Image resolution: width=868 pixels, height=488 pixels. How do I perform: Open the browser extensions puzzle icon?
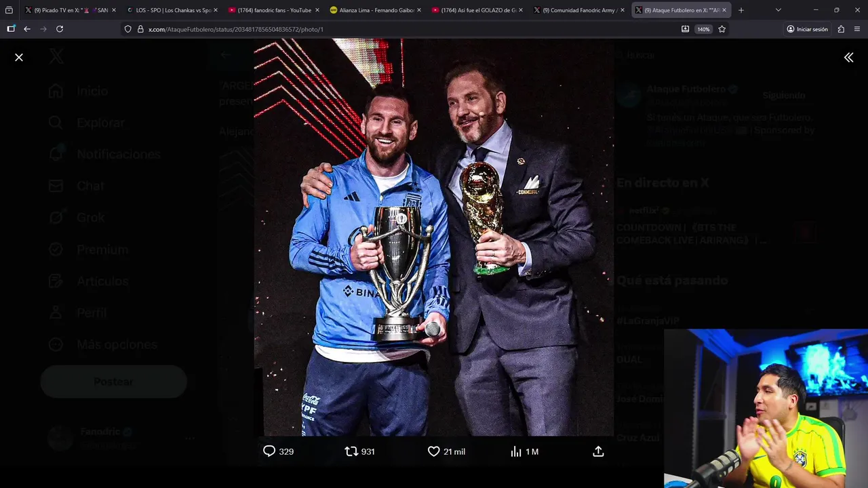pos(841,29)
